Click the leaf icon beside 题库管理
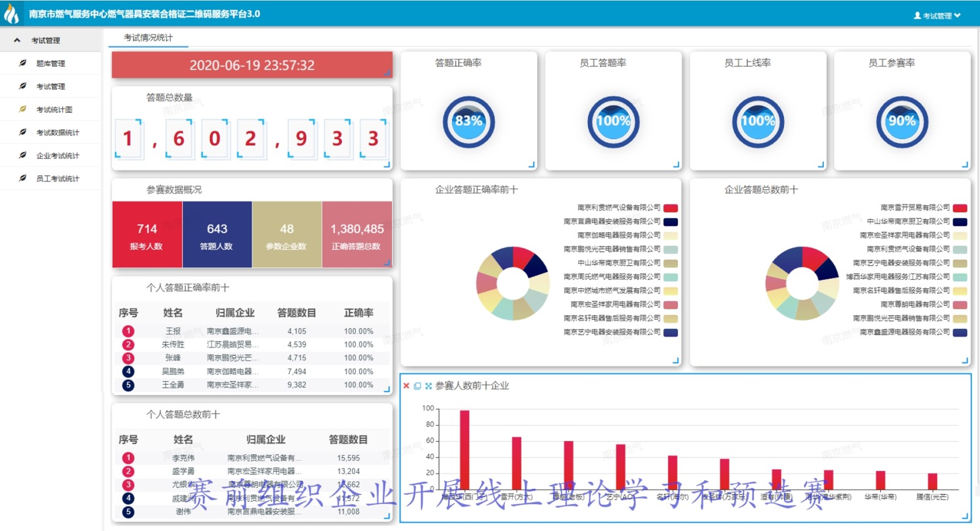 (23, 63)
